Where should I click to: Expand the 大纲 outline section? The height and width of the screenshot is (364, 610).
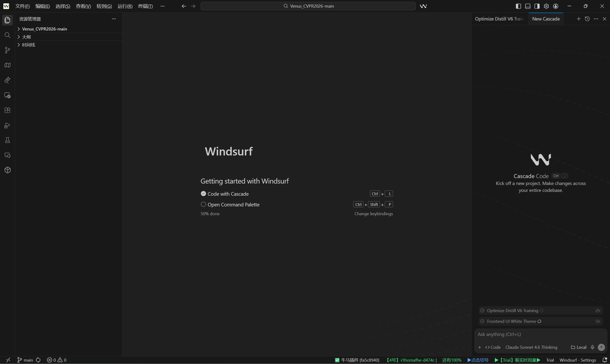coord(68,37)
